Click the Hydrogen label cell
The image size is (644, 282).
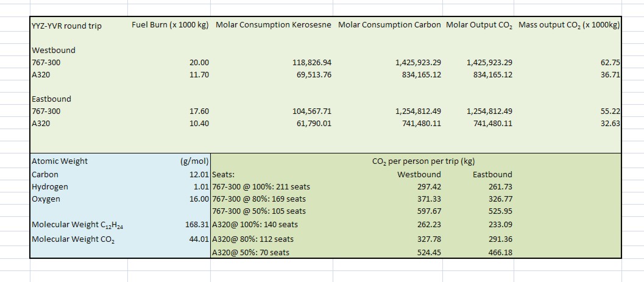coord(50,186)
